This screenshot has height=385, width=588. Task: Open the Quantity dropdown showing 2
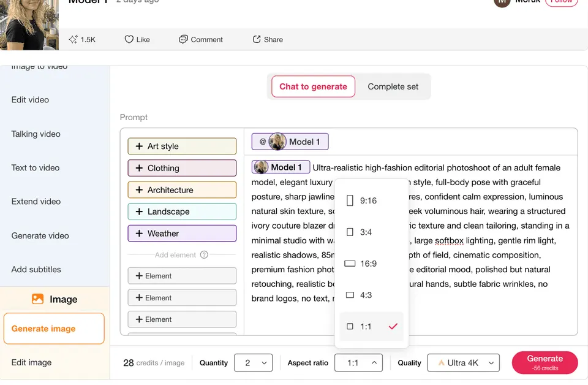(253, 363)
